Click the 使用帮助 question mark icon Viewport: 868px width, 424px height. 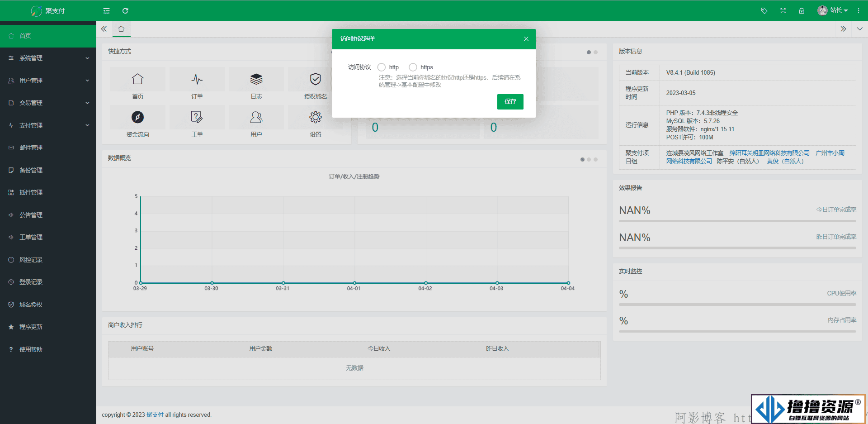[11, 349]
